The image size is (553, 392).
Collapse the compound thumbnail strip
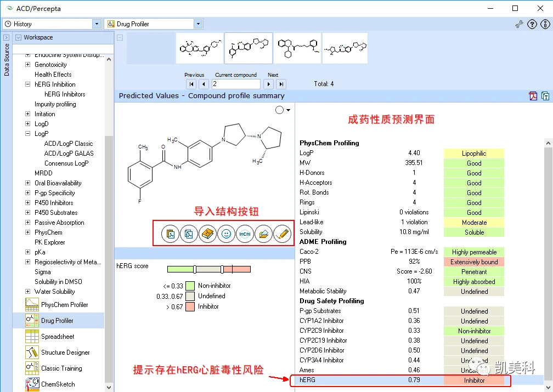(x=120, y=37)
